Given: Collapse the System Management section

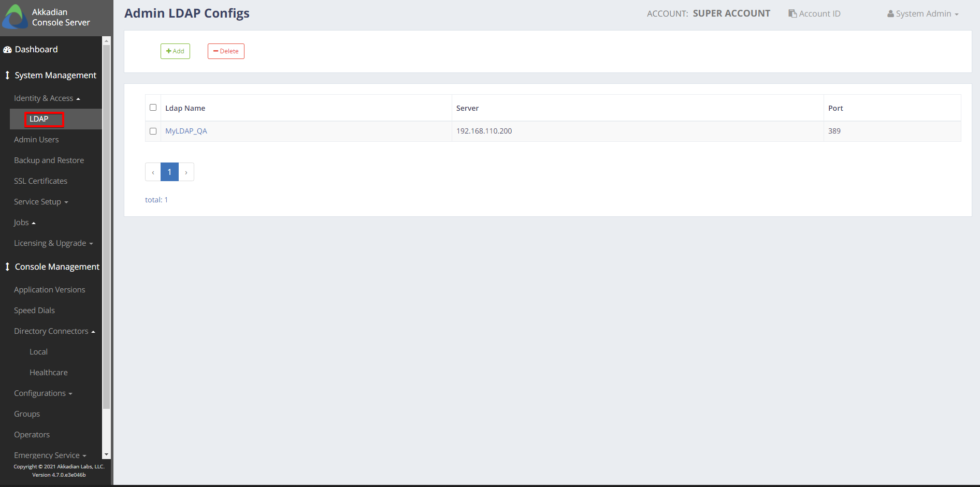Looking at the screenshot, I should tap(55, 75).
